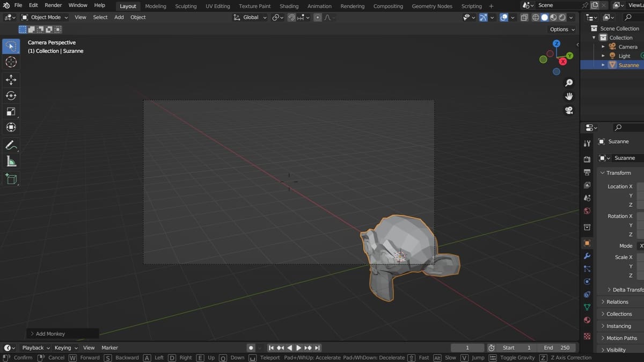
Task: Toggle timeline auto keying record button
Action: click(x=251, y=347)
